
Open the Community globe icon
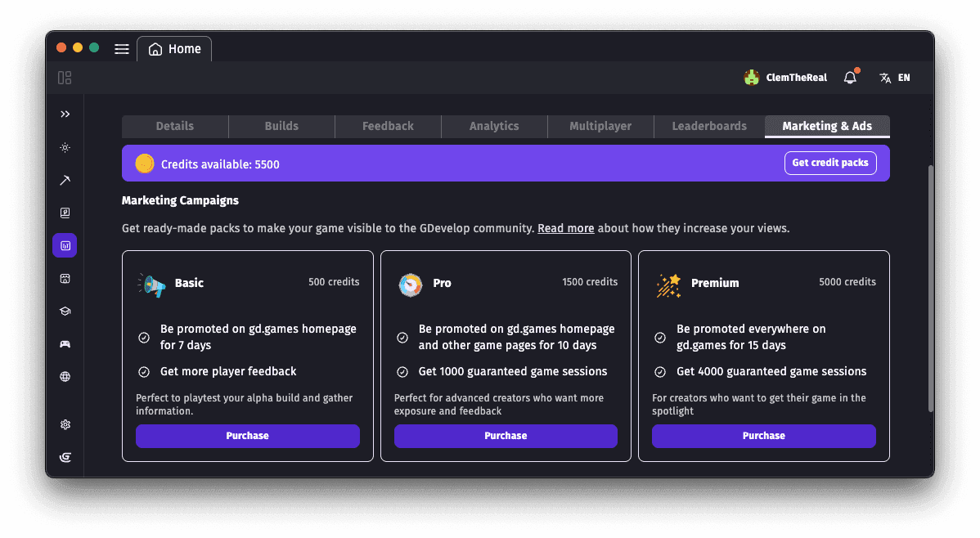point(65,377)
